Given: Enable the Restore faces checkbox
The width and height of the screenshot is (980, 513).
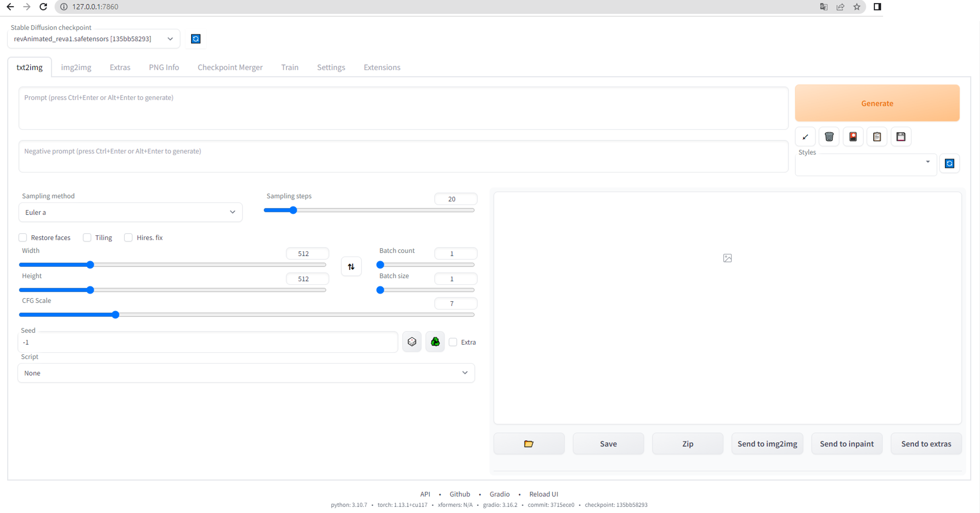Looking at the screenshot, I should click(23, 237).
